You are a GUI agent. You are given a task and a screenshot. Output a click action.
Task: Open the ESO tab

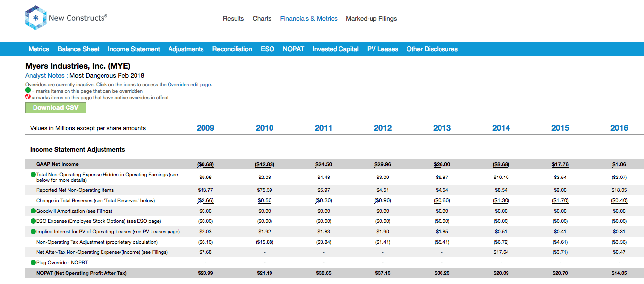point(268,49)
